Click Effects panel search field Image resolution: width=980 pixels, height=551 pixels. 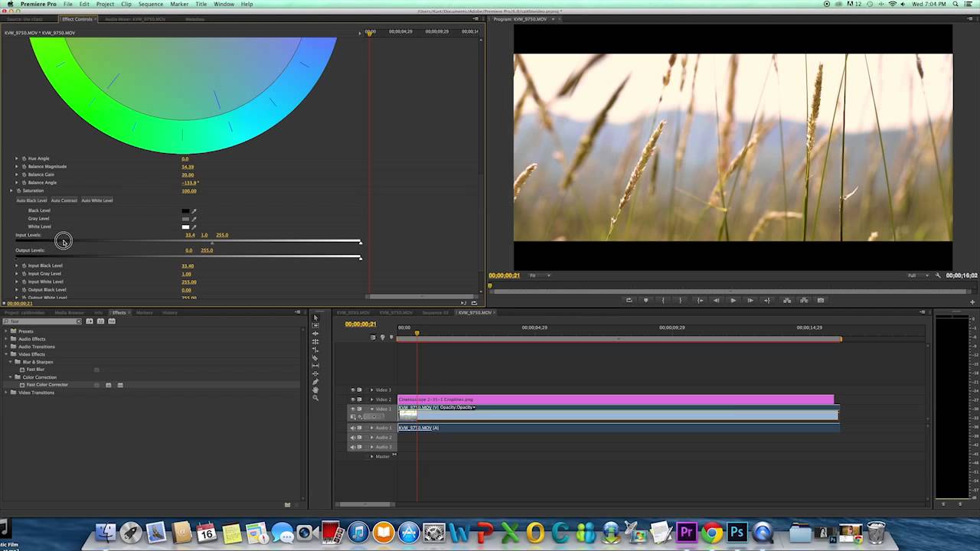(x=43, y=321)
